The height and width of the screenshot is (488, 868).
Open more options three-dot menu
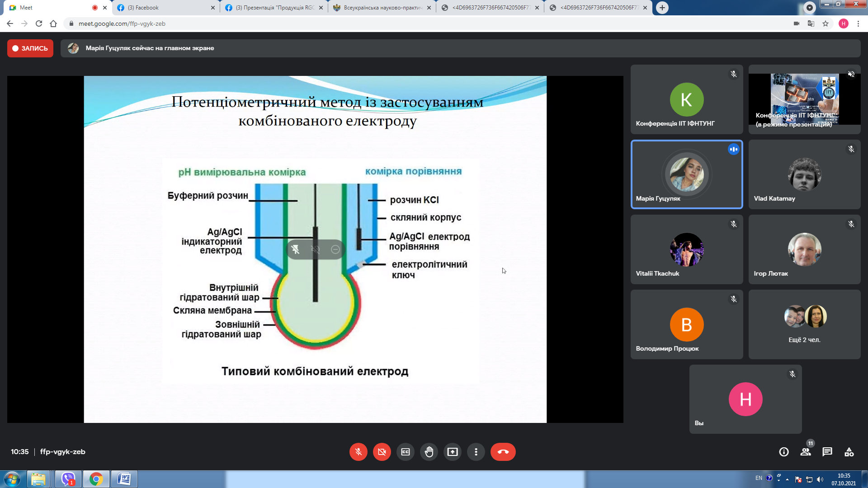click(x=476, y=452)
